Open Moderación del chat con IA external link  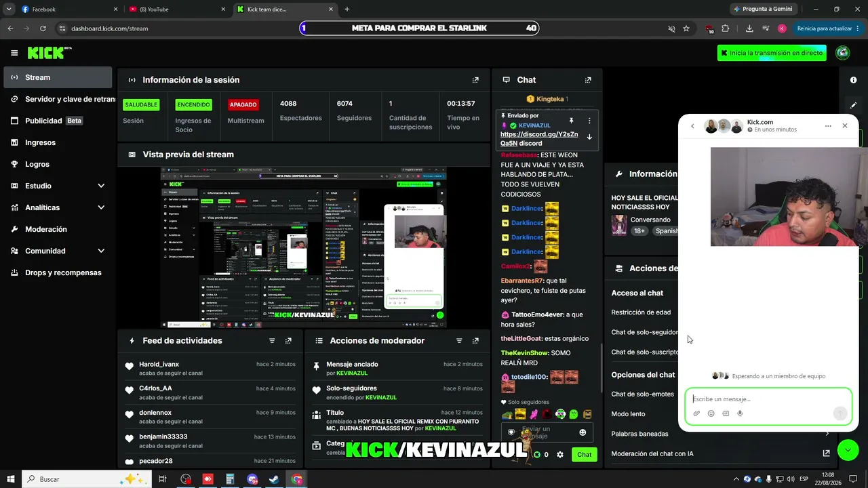tap(826, 453)
